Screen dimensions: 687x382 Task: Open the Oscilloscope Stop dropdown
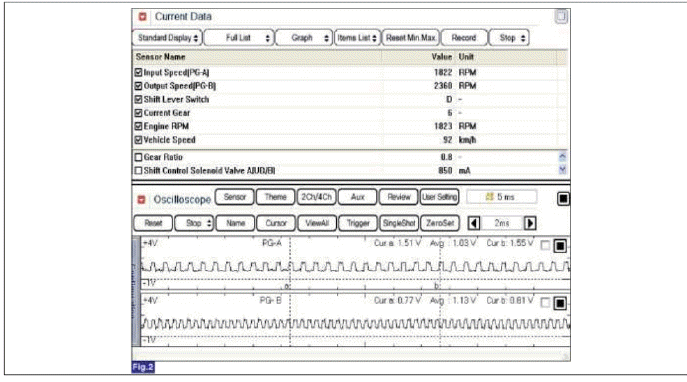pos(194,223)
